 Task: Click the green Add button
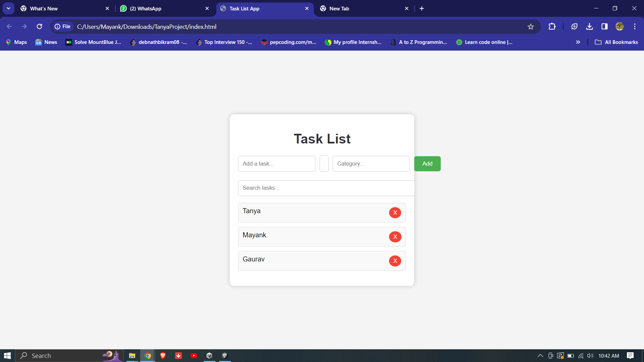pyautogui.click(x=427, y=164)
